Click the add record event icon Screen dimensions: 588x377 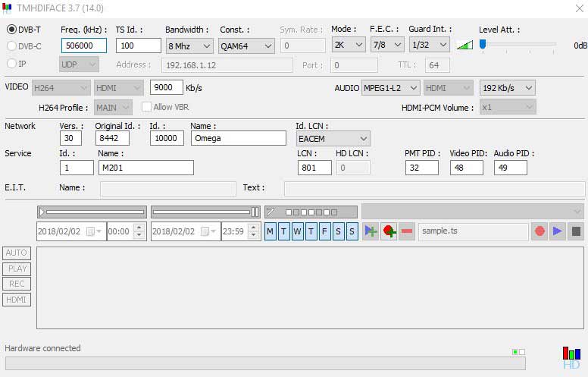(x=389, y=231)
